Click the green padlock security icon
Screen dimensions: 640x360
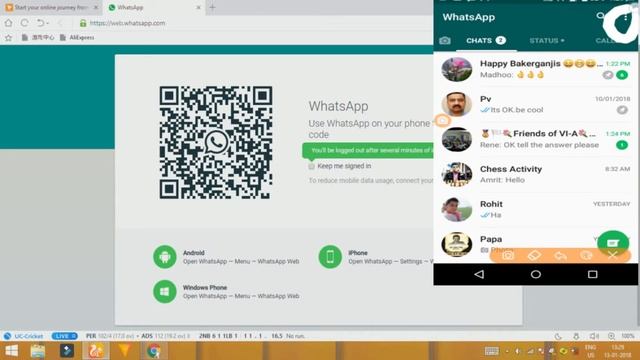click(83, 23)
